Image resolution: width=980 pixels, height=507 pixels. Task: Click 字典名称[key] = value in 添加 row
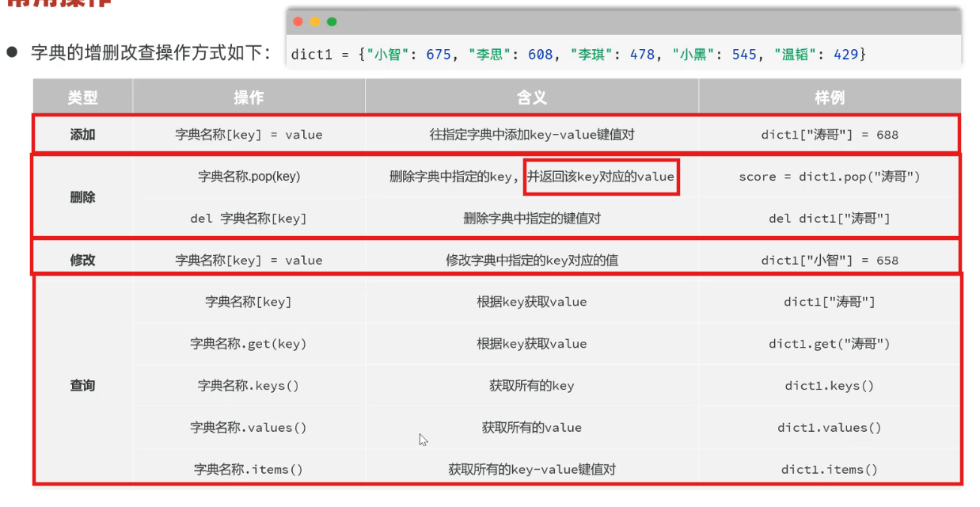pyautogui.click(x=249, y=135)
